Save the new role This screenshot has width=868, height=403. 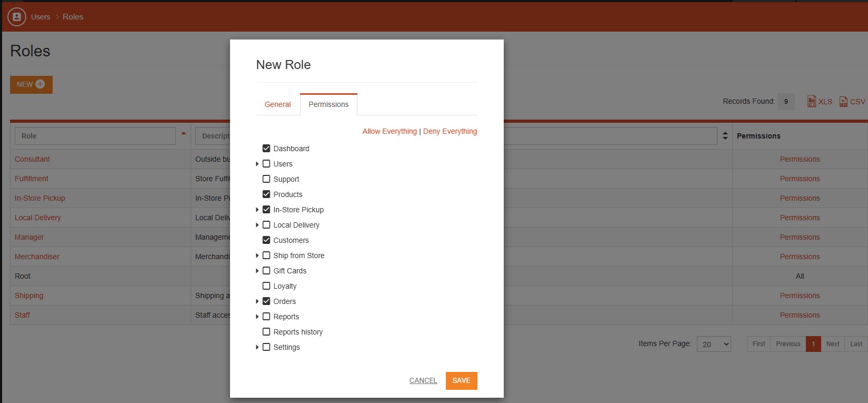pyautogui.click(x=461, y=380)
